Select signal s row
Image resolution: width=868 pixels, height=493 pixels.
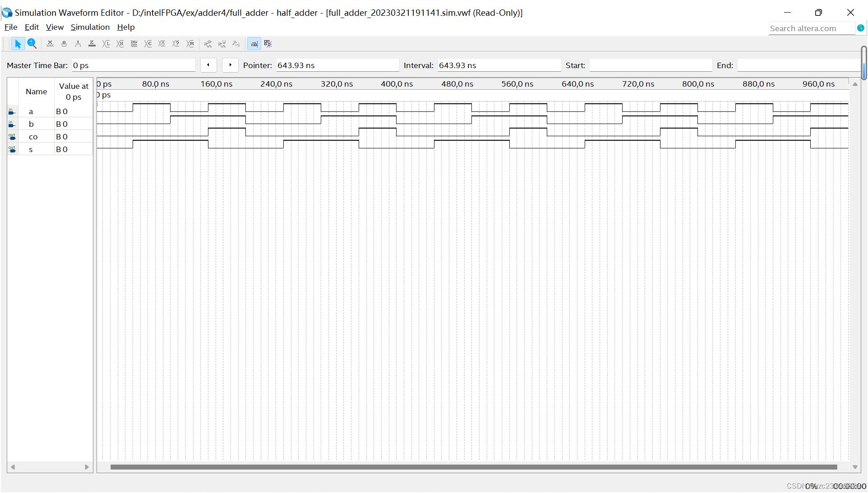pos(50,149)
